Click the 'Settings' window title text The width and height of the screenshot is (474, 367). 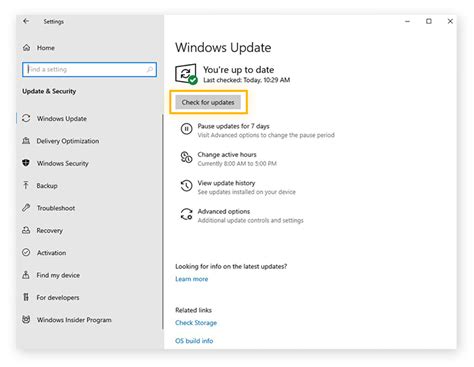coord(54,21)
